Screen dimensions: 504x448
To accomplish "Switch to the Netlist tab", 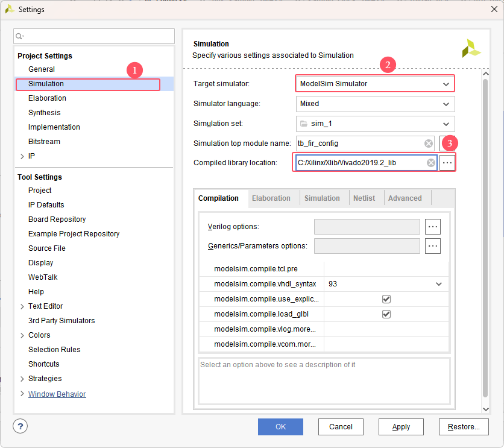I will [x=364, y=198].
